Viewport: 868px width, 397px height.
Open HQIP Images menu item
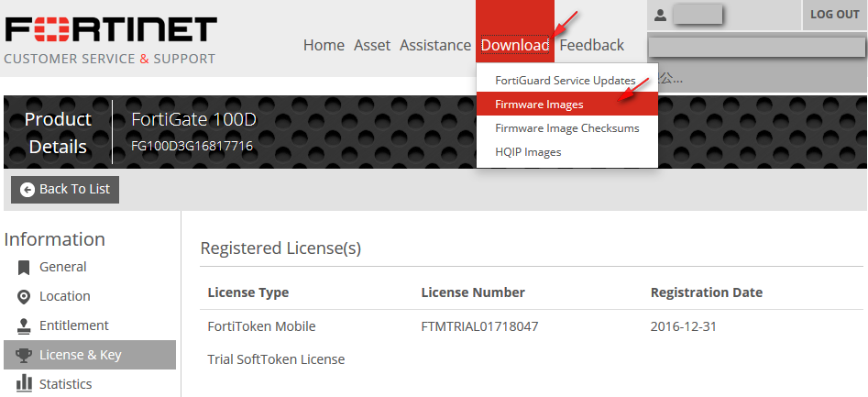(528, 152)
